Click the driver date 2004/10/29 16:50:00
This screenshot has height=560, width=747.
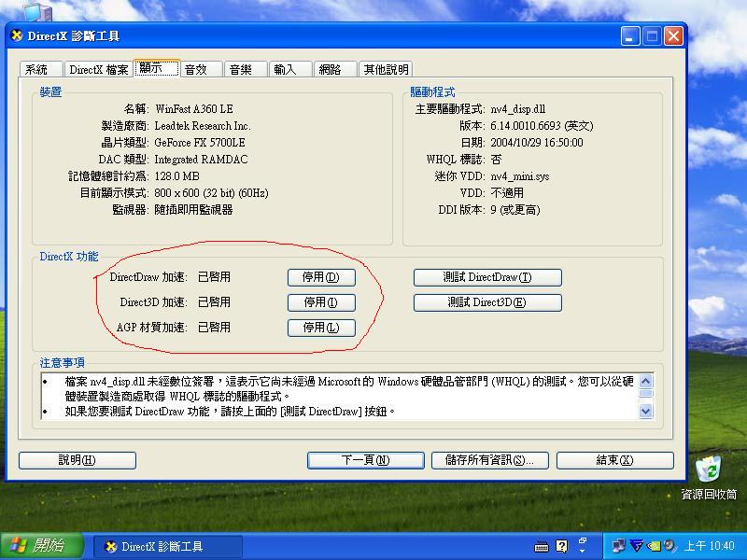pyautogui.click(x=537, y=143)
